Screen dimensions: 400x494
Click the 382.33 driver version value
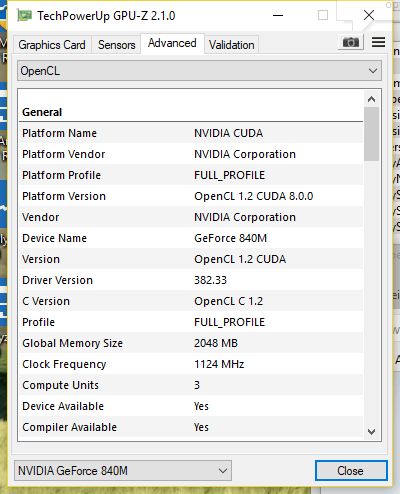point(211,280)
